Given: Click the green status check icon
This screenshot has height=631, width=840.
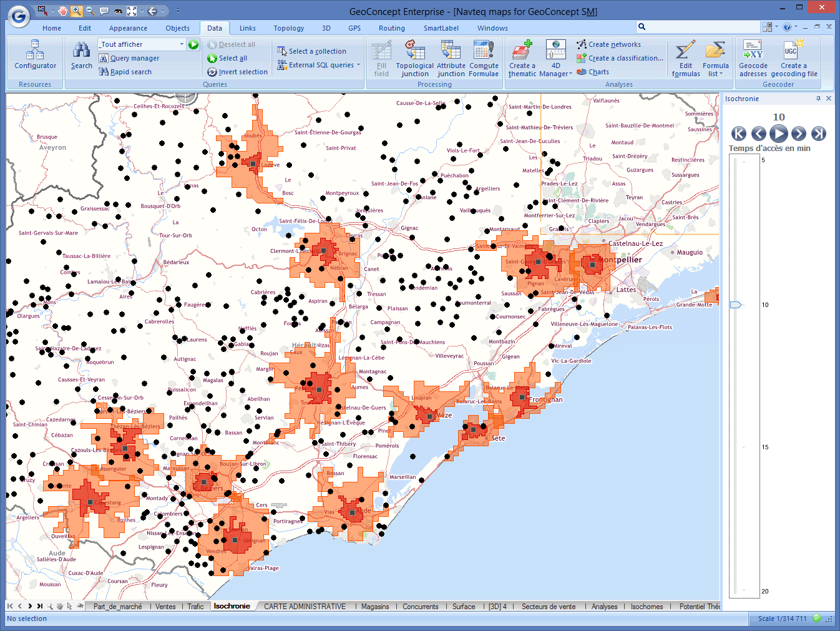Looking at the screenshot, I should click(817, 619).
